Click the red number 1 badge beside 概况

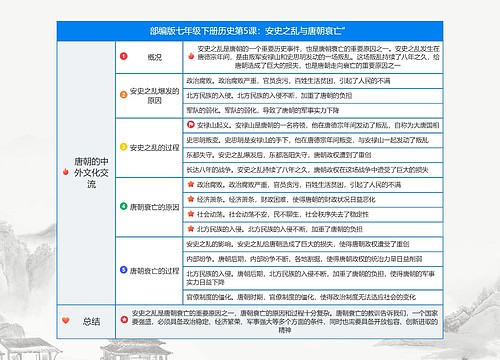point(124,56)
